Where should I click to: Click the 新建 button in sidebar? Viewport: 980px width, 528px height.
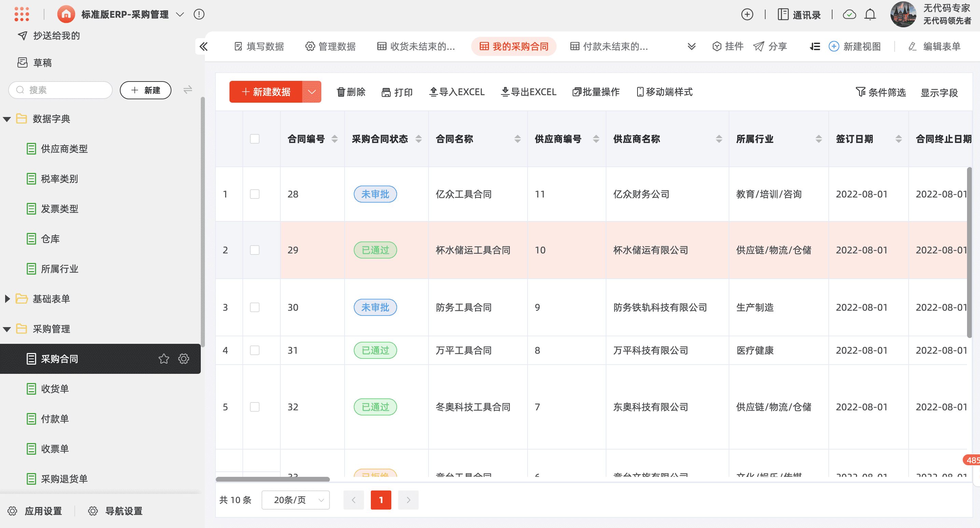pyautogui.click(x=145, y=90)
